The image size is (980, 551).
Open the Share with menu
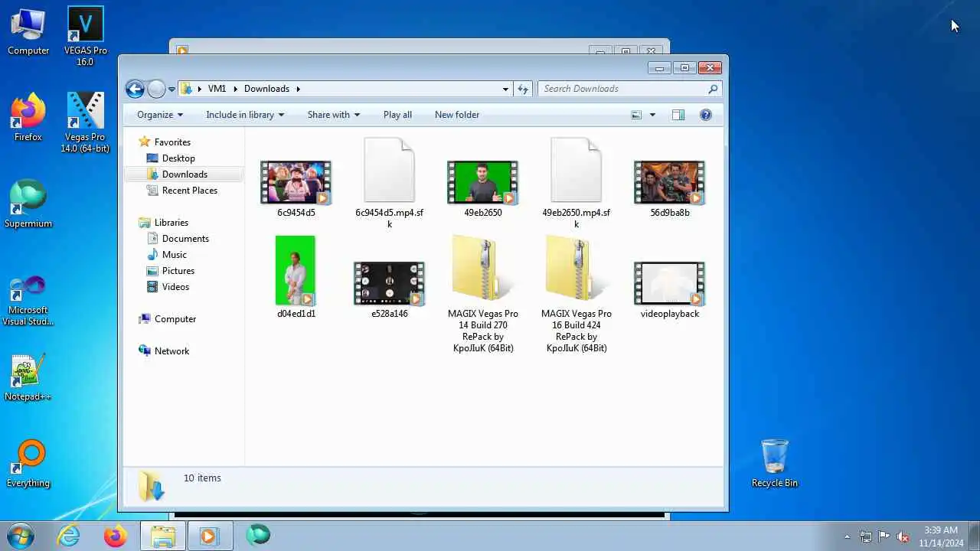pos(333,115)
